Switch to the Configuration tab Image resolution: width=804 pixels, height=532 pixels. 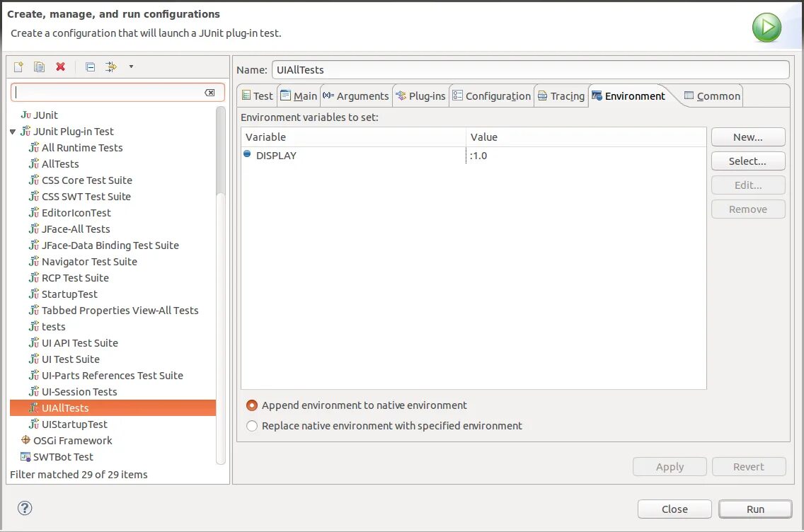tap(491, 96)
